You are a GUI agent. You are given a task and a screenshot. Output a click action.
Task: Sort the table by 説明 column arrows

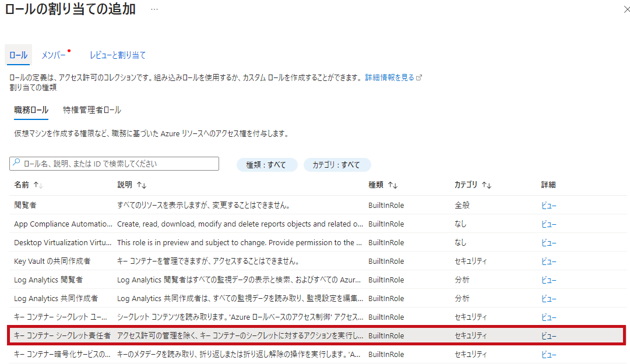click(x=142, y=185)
